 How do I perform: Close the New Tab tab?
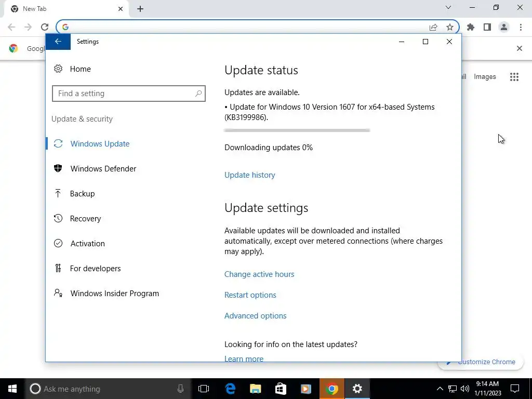(121, 9)
